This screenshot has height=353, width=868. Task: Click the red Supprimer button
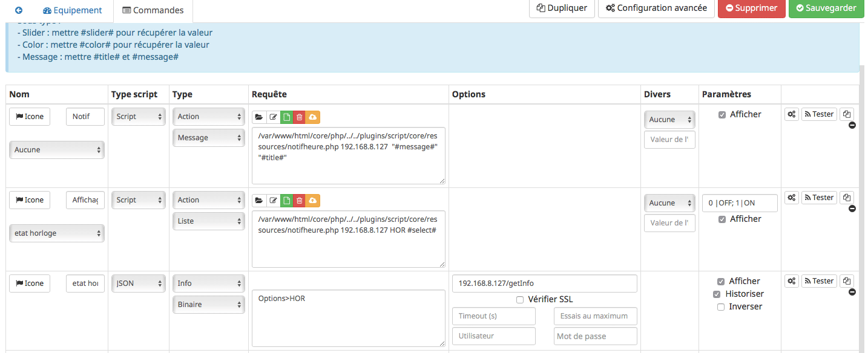tap(751, 8)
